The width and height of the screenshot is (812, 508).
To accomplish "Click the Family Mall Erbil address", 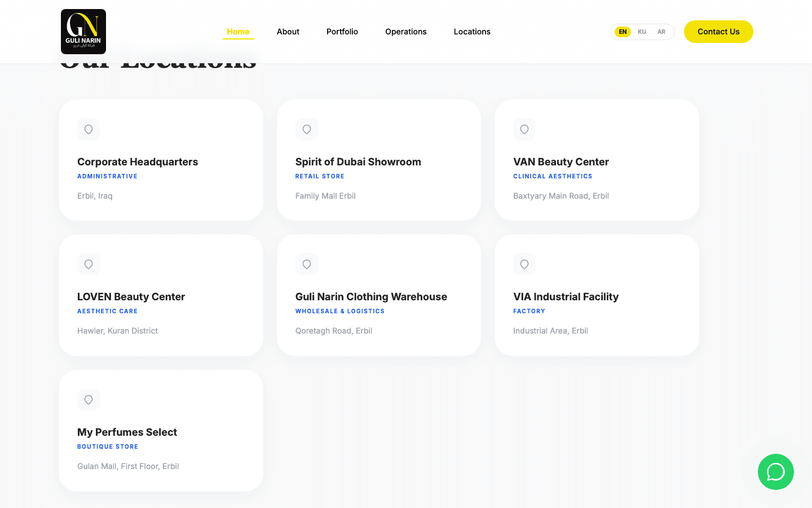I will (x=325, y=196).
